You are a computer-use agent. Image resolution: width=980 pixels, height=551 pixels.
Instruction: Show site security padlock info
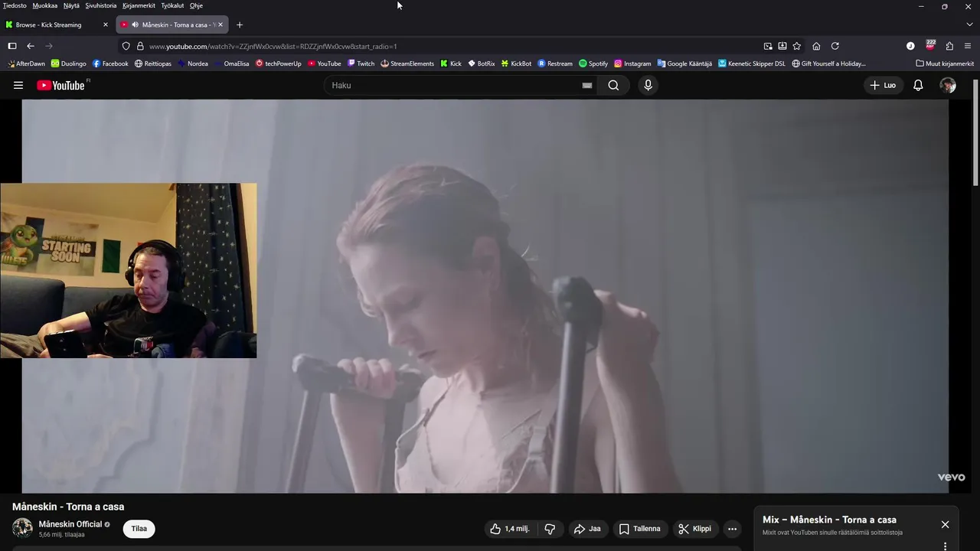(140, 46)
